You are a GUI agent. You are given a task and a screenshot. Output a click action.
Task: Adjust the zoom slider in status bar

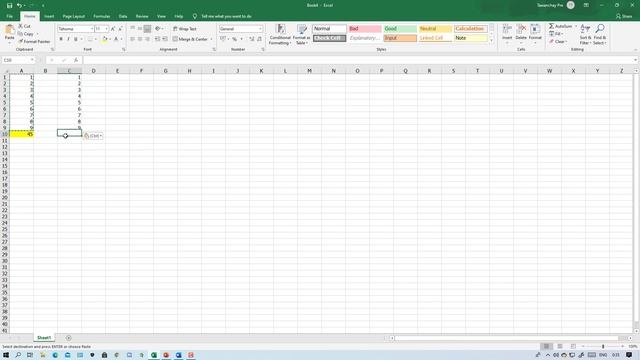pos(603,346)
